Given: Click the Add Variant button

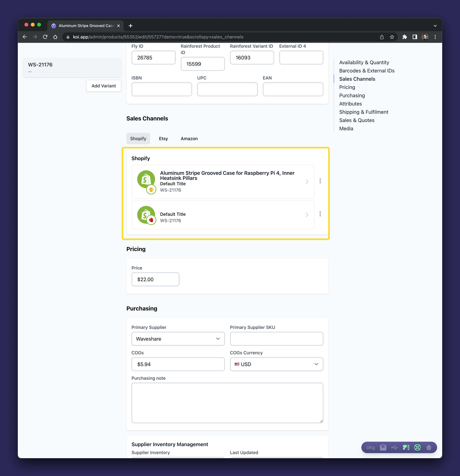Looking at the screenshot, I should tap(104, 86).
